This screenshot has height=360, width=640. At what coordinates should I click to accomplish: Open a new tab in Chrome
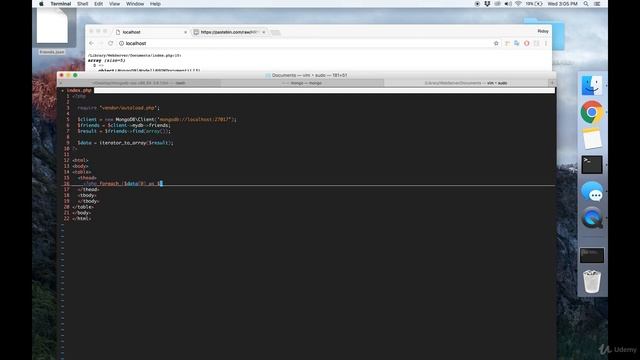276,32
